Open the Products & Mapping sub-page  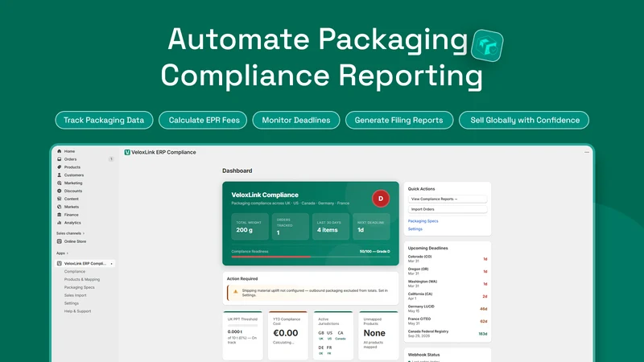[82, 279]
